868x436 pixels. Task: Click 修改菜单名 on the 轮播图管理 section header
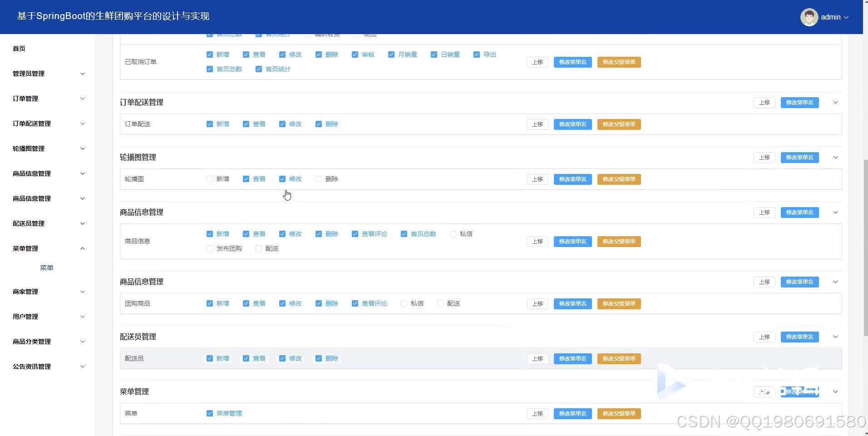799,158
